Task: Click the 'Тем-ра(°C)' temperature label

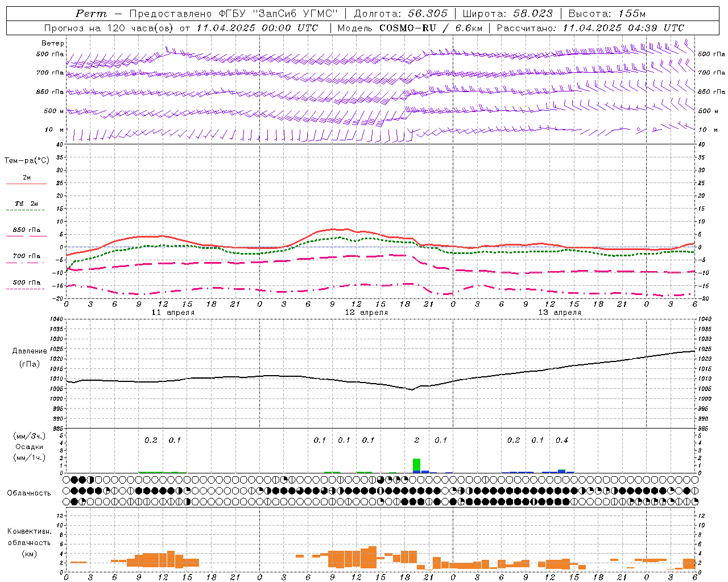Action: pos(27,161)
